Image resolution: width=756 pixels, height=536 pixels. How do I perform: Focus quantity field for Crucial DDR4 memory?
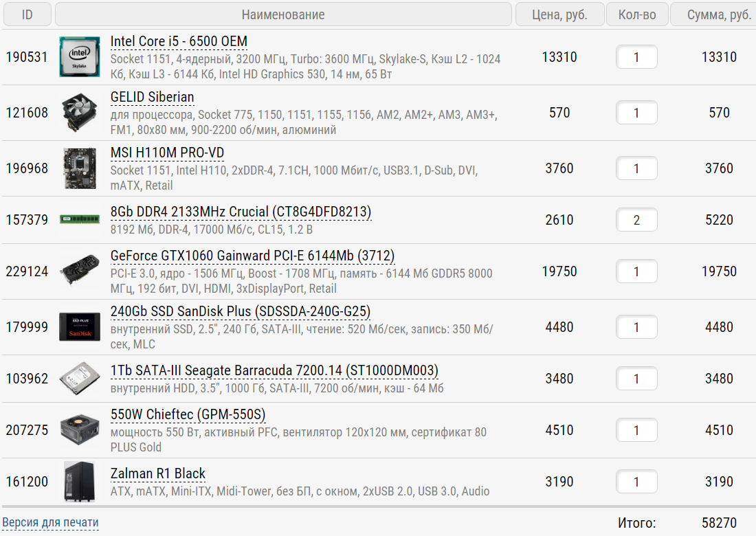(636, 220)
